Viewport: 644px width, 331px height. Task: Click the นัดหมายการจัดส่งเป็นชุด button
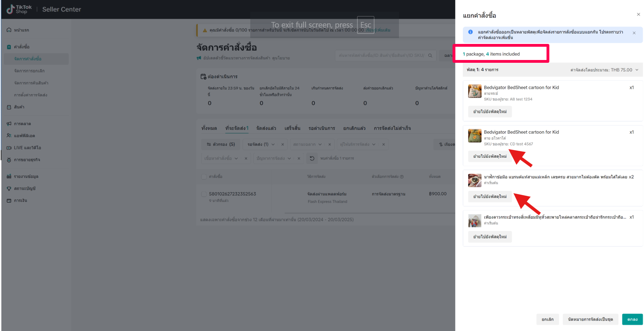pos(590,319)
